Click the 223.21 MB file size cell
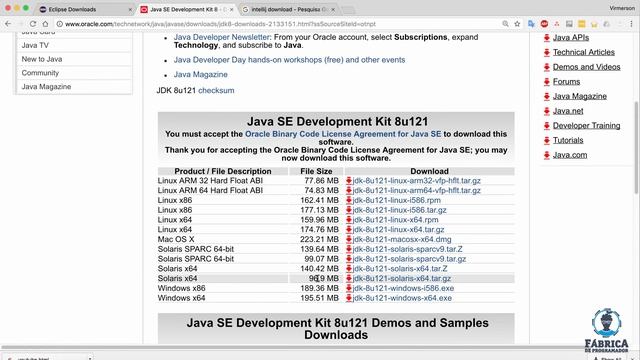Screen dimensions: 640x360 [319, 239]
